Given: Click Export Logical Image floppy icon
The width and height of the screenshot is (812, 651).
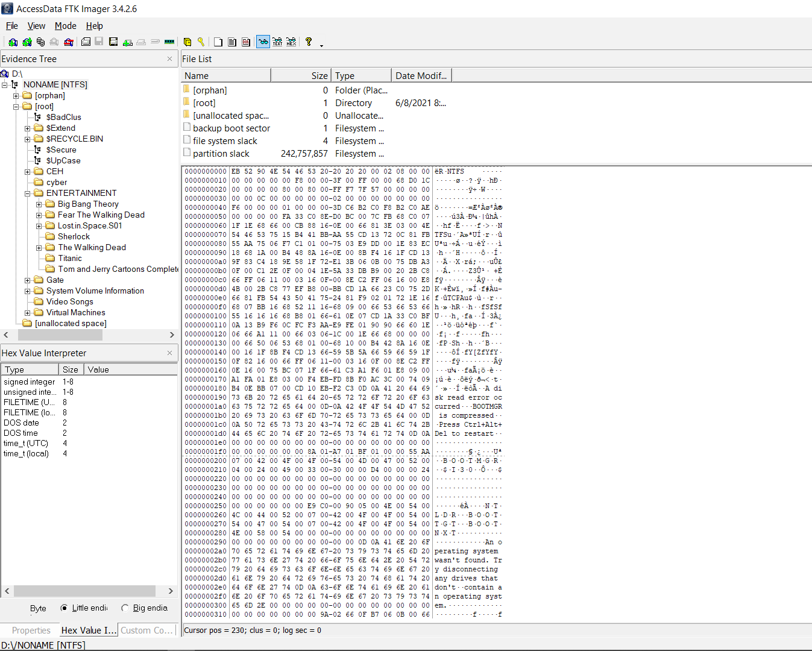Looking at the screenshot, I should pyautogui.click(x=113, y=42).
